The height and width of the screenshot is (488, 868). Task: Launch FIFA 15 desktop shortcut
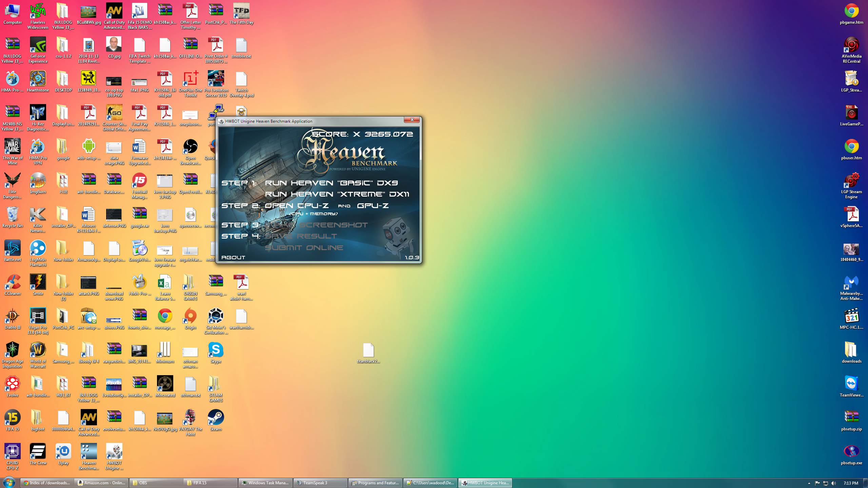(13, 421)
